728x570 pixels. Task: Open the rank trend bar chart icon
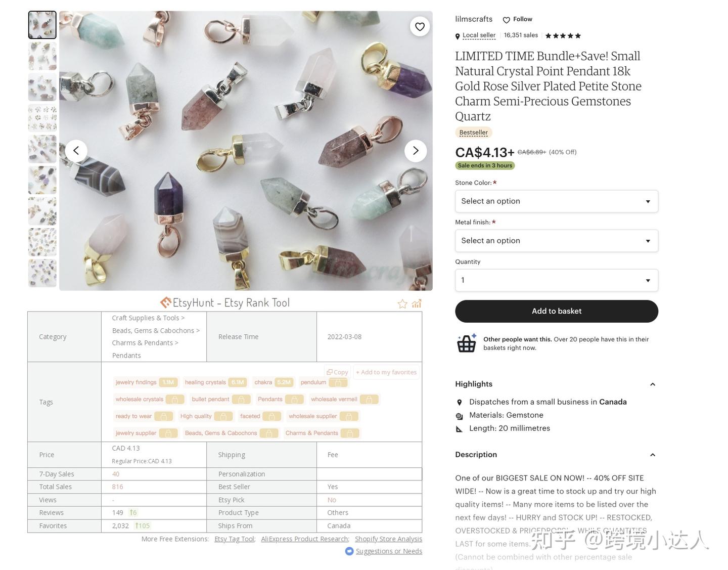coord(416,303)
